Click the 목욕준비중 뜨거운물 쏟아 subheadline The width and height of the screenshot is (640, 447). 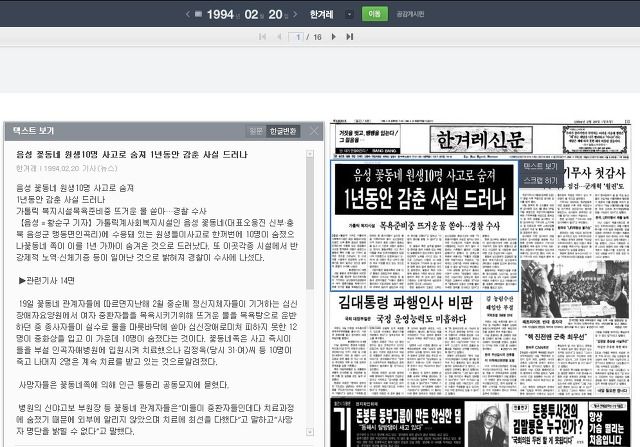pos(440,225)
